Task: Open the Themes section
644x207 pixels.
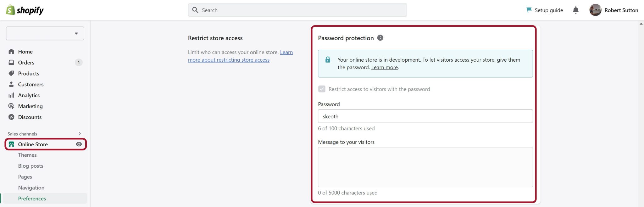Action: [x=27, y=155]
